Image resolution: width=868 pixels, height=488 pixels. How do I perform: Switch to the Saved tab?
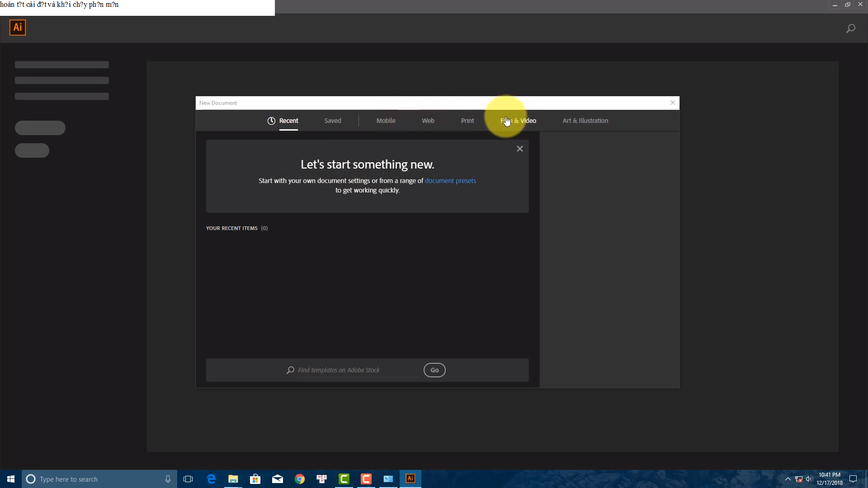[x=332, y=121]
